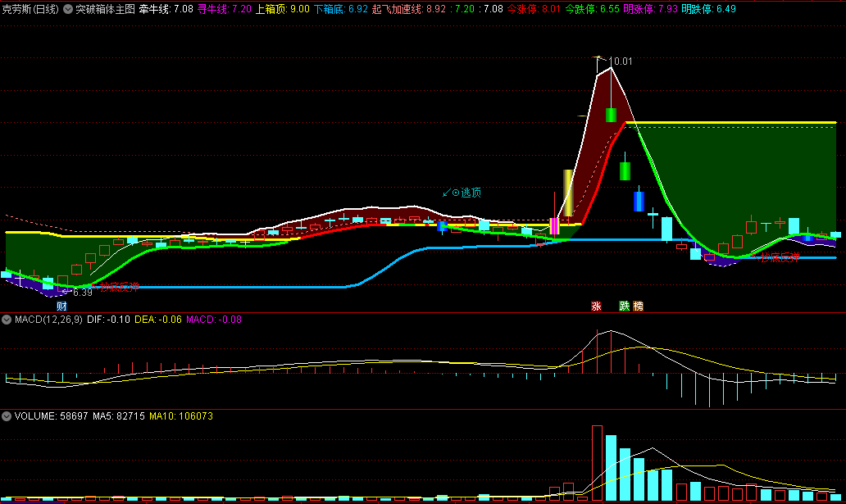Select the 起飞加速线: 8.92 readout

point(409,9)
